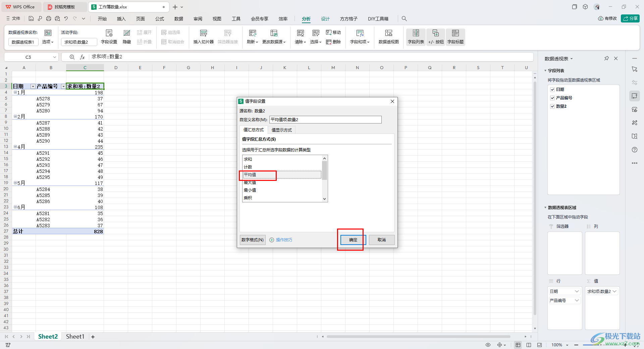The image size is (644, 349).
Task: Collapse the 2月 group
Action: [15, 116]
